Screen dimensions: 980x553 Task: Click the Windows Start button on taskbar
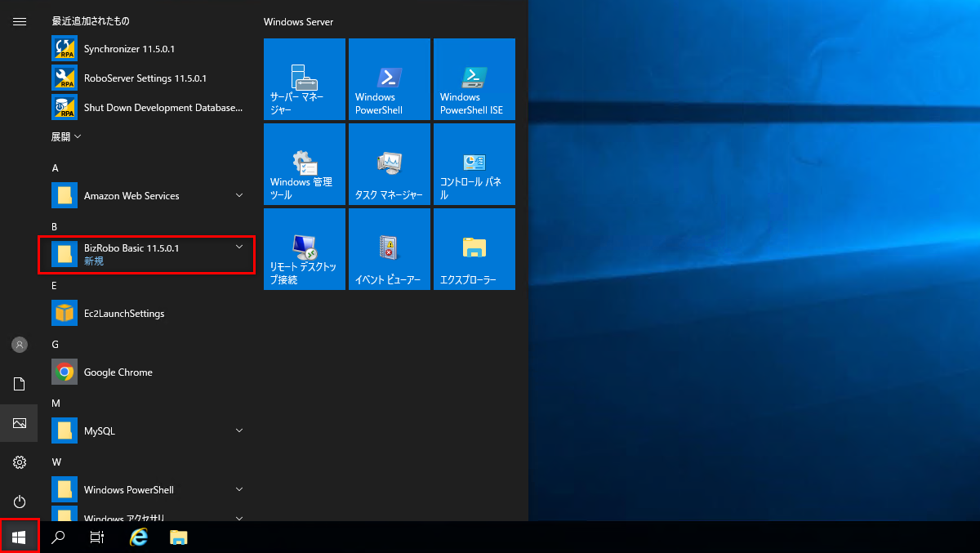20,537
